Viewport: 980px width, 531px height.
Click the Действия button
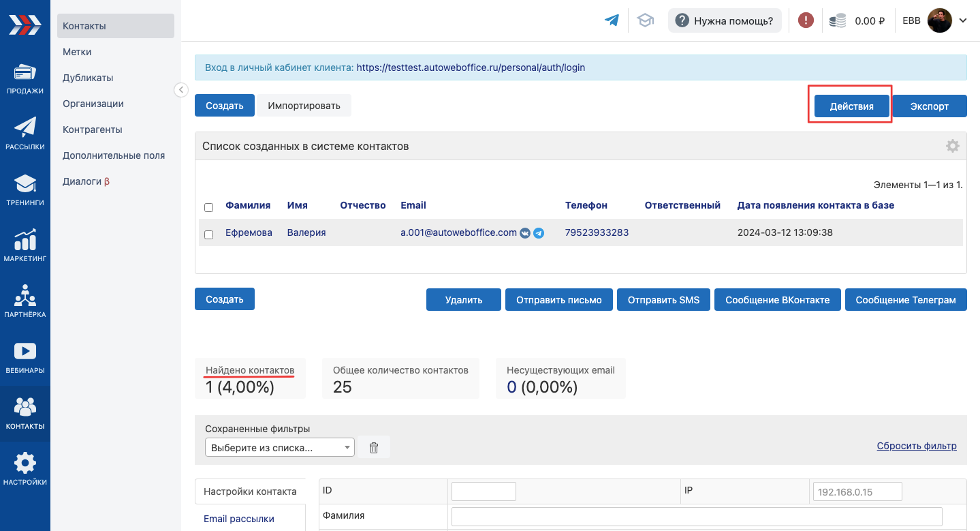[851, 106]
